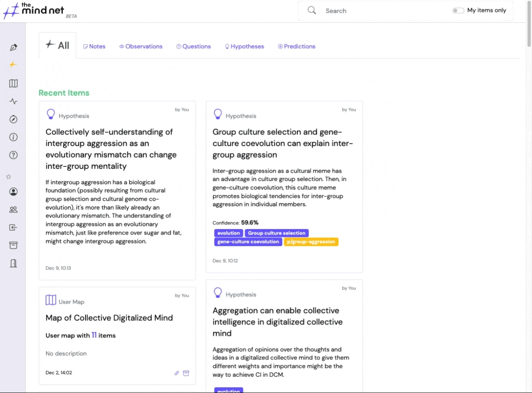Click the small star icon in sidebar
Image resolution: width=532 pixels, height=393 pixels.
click(8, 177)
